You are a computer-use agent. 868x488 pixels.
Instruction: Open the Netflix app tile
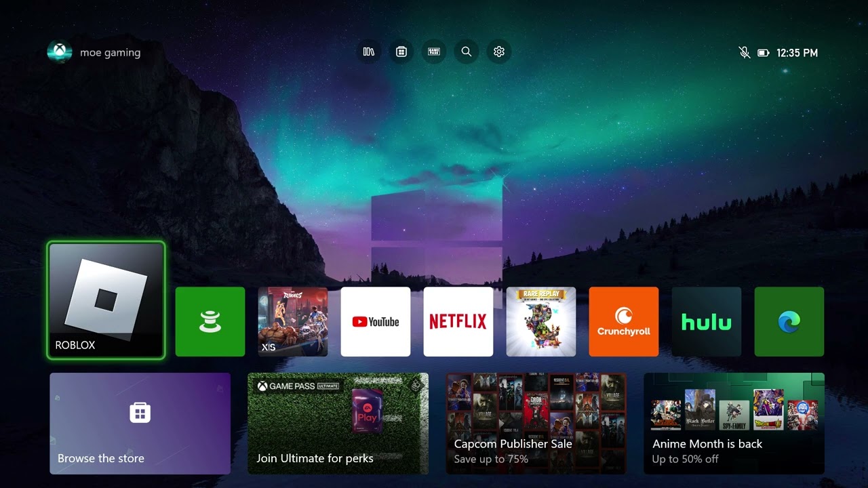point(458,321)
